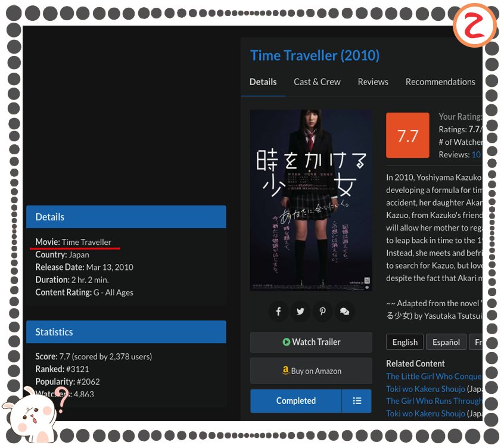This screenshot has height=448, width=504.
Task: Open the Cast & Crew tab
Action: tap(317, 82)
